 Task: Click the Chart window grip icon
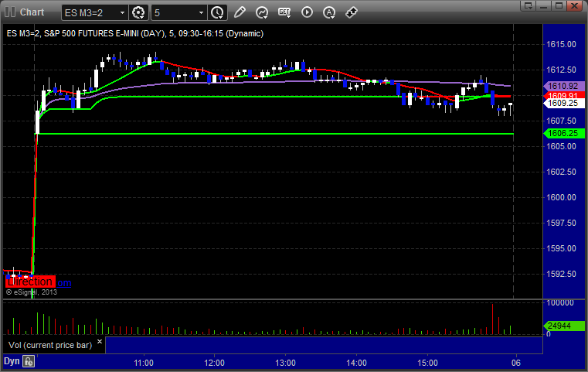(9, 12)
